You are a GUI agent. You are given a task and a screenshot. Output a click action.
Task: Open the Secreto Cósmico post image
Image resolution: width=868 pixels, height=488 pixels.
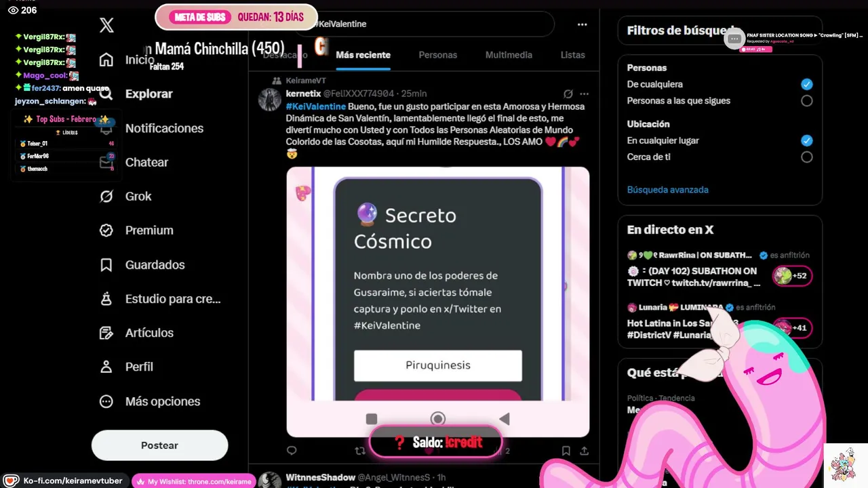437,302
